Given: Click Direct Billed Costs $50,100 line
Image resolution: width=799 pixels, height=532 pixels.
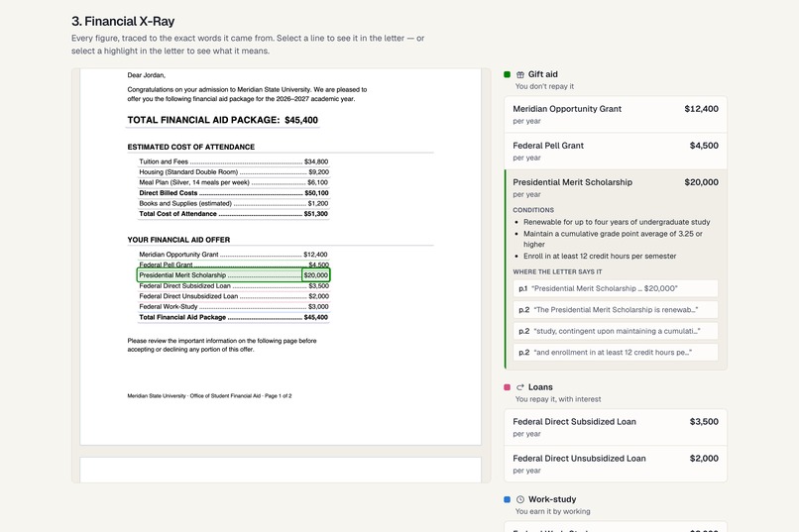Looking at the screenshot, I should tap(234, 193).
